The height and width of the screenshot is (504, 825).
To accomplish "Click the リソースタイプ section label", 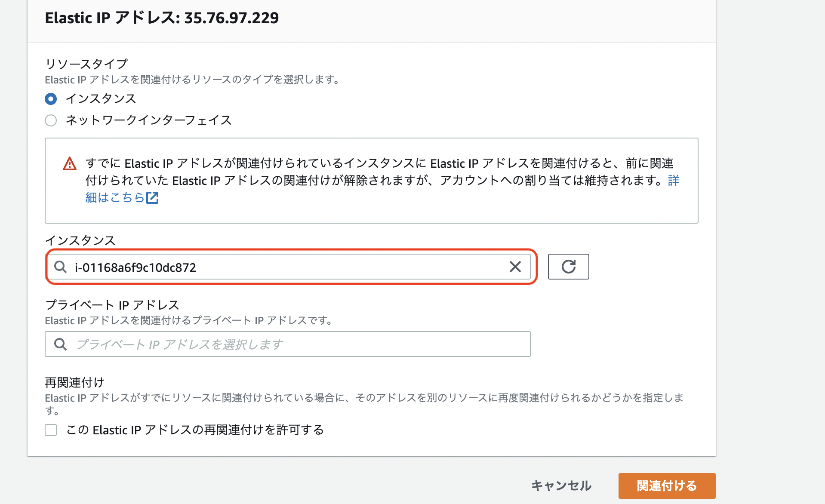I will pos(86,63).
